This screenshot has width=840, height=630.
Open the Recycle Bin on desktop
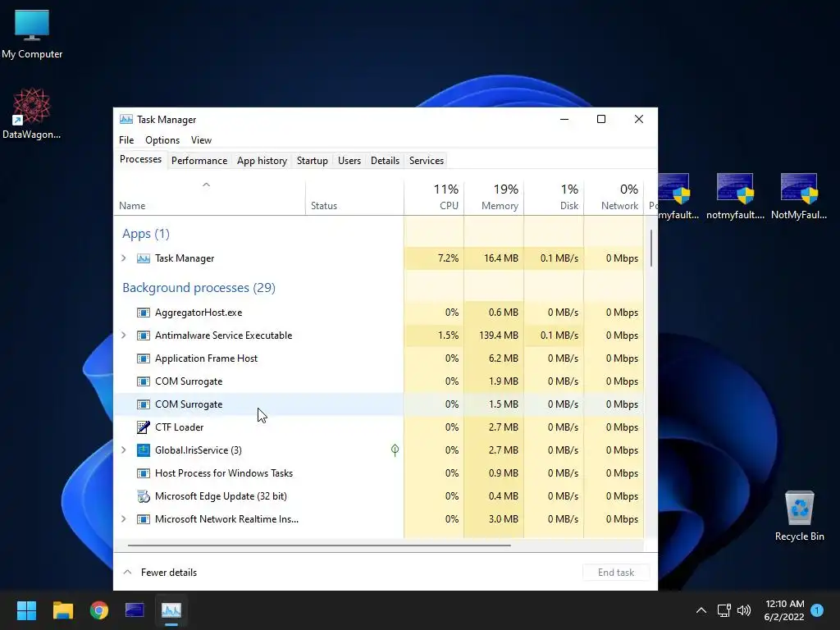click(x=799, y=516)
